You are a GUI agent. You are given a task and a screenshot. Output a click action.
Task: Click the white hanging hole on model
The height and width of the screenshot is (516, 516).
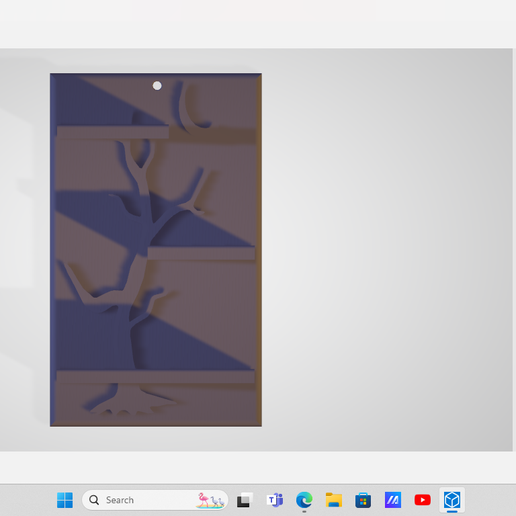click(x=157, y=86)
